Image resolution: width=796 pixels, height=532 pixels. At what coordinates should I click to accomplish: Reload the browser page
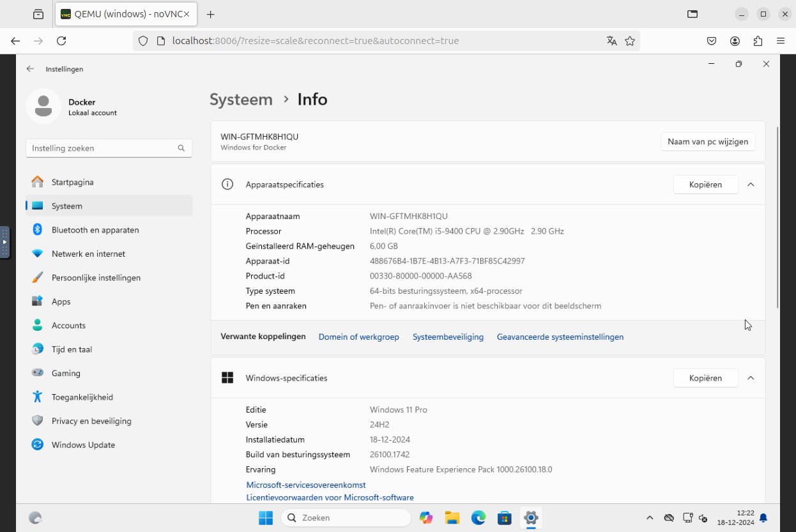click(61, 41)
